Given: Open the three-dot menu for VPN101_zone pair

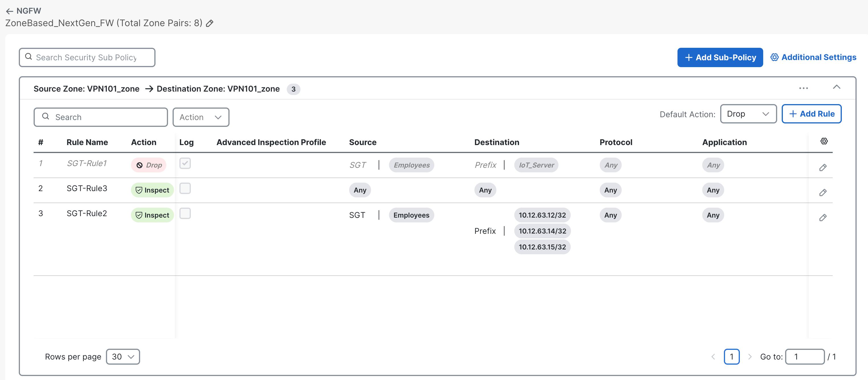Looking at the screenshot, I should 803,88.
